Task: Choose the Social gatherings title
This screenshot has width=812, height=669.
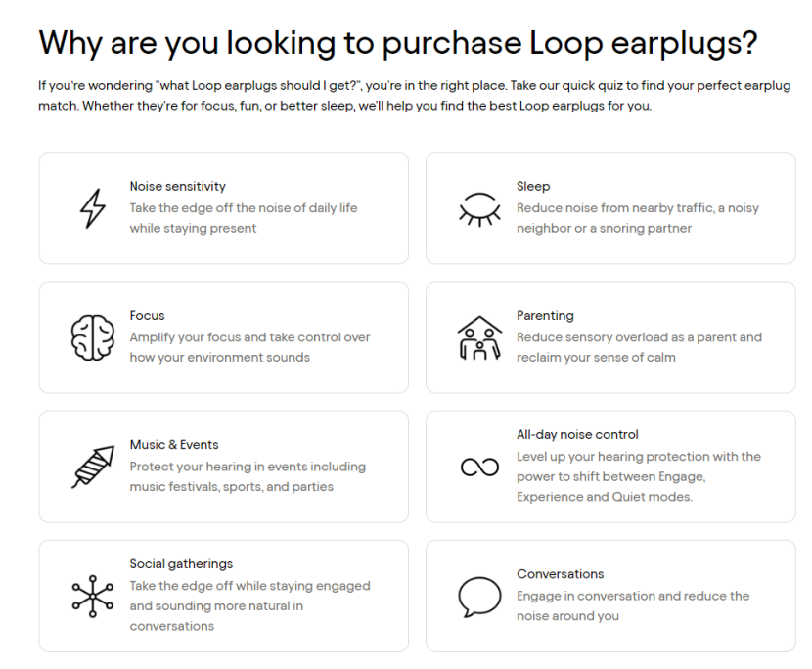Action: [181, 564]
